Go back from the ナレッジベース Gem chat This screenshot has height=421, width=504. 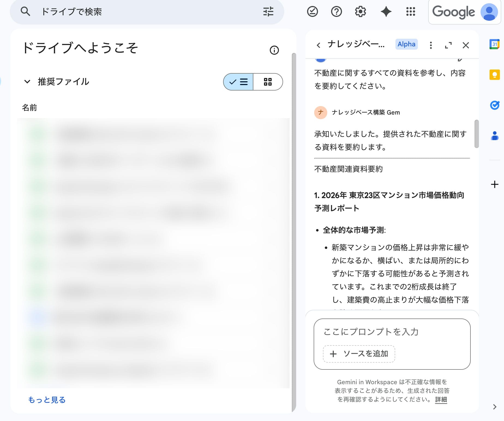318,45
